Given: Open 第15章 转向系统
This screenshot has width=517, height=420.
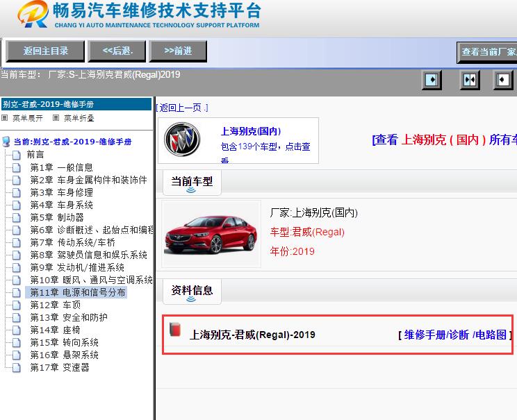Looking at the screenshot, I should [65, 342].
